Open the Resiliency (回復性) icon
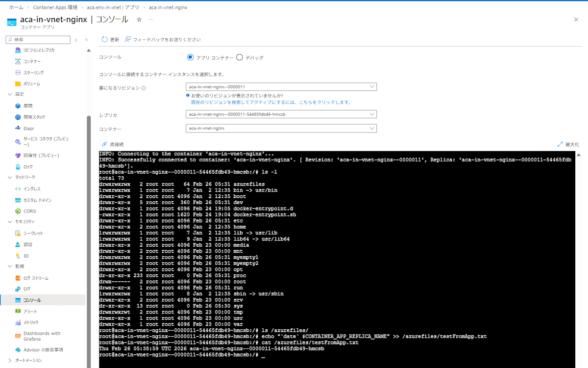The height and width of the screenshot is (368, 588). click(18, 156)
